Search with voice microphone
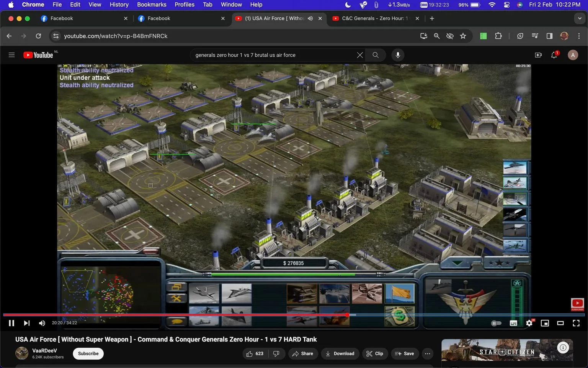 coord(398,55)
